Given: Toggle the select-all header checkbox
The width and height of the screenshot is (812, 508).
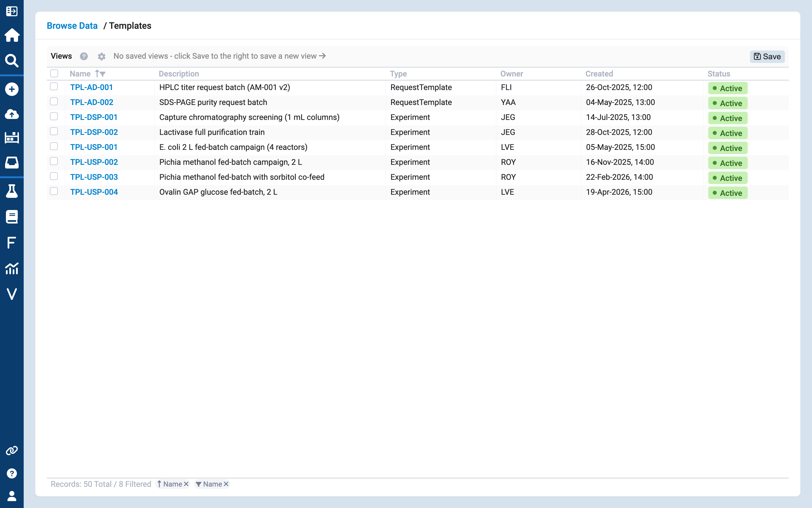Looking at the screenshot, I should (x=54, y=73).
